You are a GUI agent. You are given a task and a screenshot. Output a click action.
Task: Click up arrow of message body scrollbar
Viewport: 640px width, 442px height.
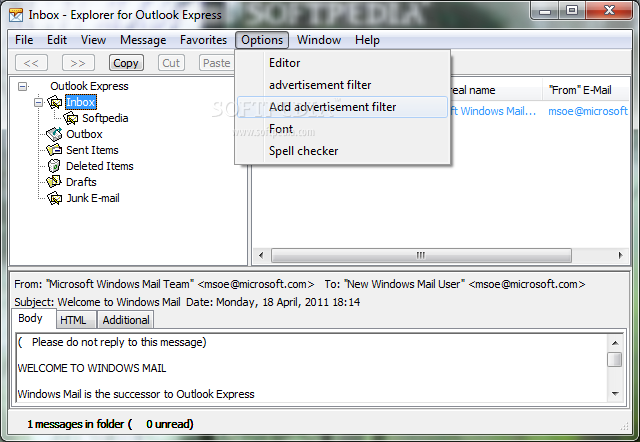(x=615, y=342)
